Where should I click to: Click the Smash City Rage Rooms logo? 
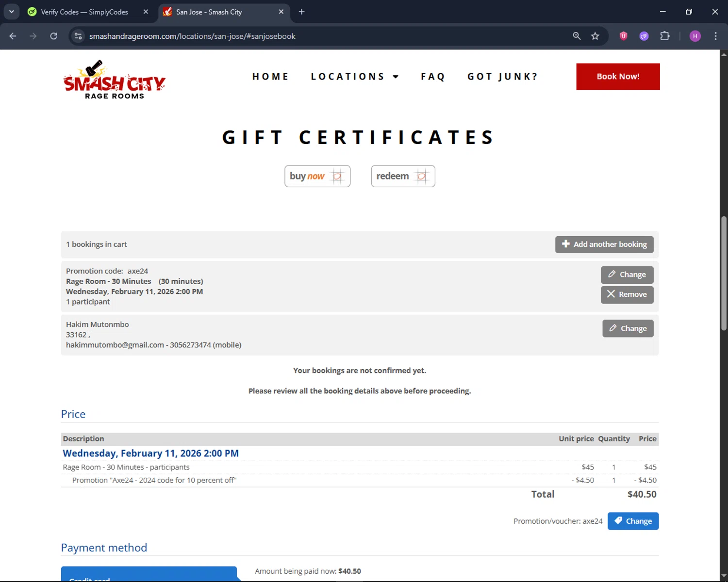(x=115, y=80)
